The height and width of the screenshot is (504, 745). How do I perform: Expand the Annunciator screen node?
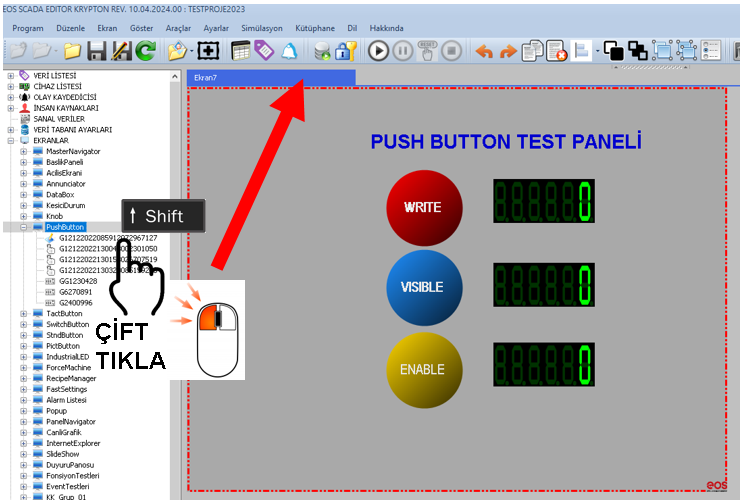pyautogui.click(x=23, y=184)
